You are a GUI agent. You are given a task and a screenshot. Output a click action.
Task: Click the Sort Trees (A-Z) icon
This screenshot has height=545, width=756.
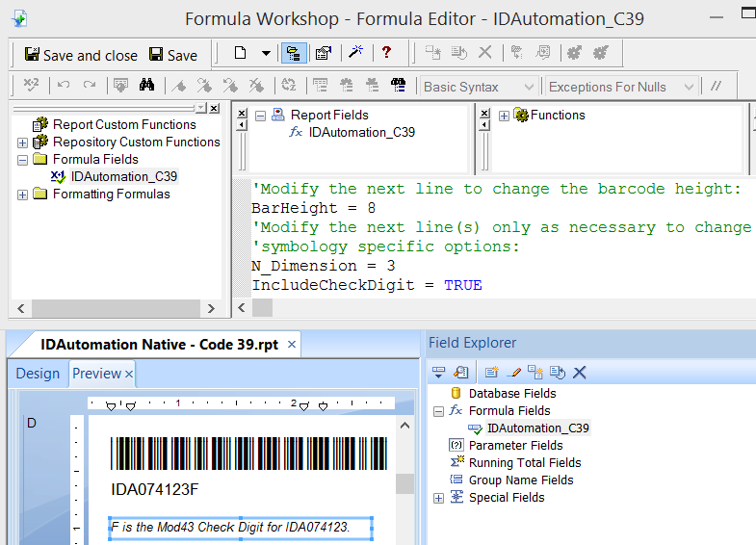(289, 86)
